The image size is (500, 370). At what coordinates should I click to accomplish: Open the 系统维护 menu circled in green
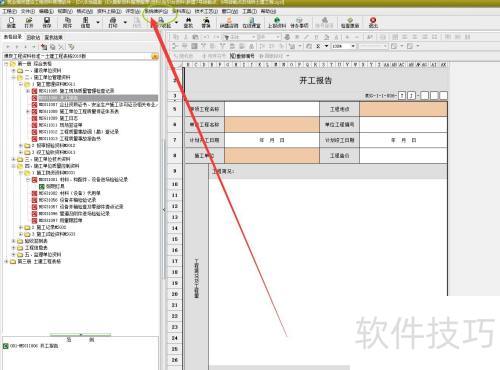click(156, 11)
